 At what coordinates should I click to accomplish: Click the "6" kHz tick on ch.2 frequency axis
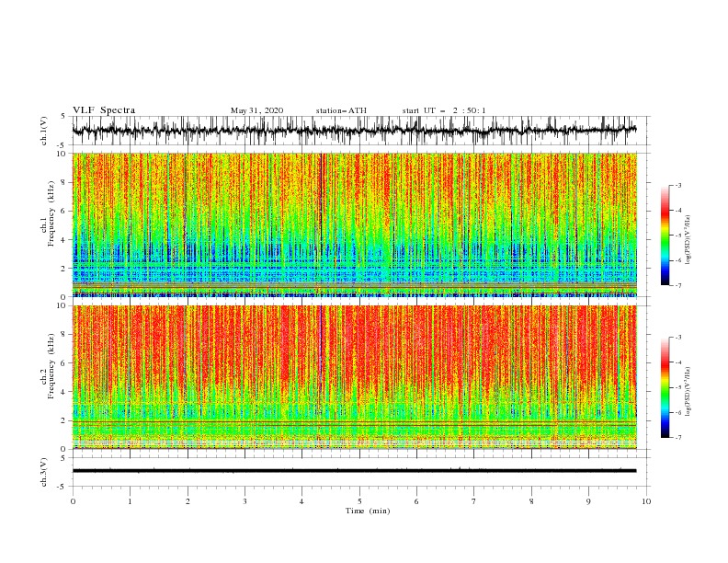[63, 363]
